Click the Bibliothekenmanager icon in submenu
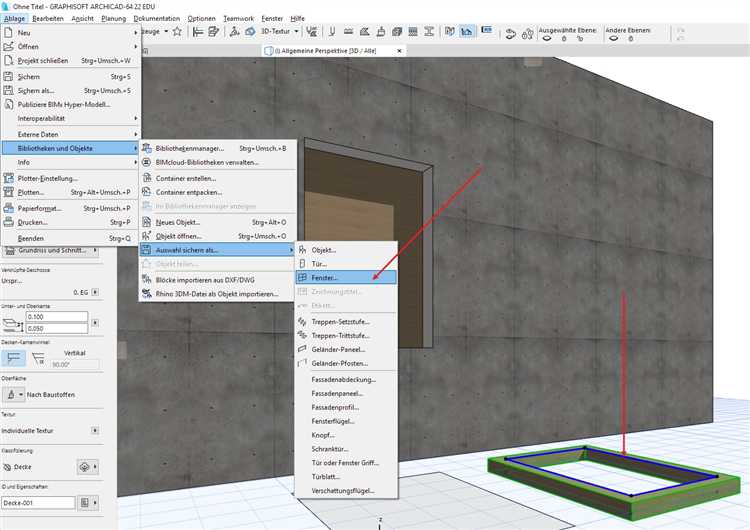750x530 pixels. pyautogui.click(x=147, y=148)
